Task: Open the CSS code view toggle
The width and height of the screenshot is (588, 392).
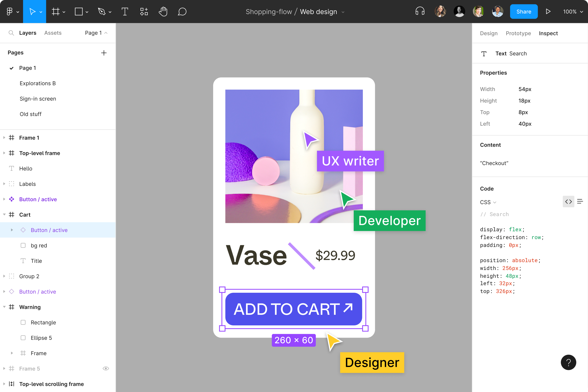Action: 569,201
